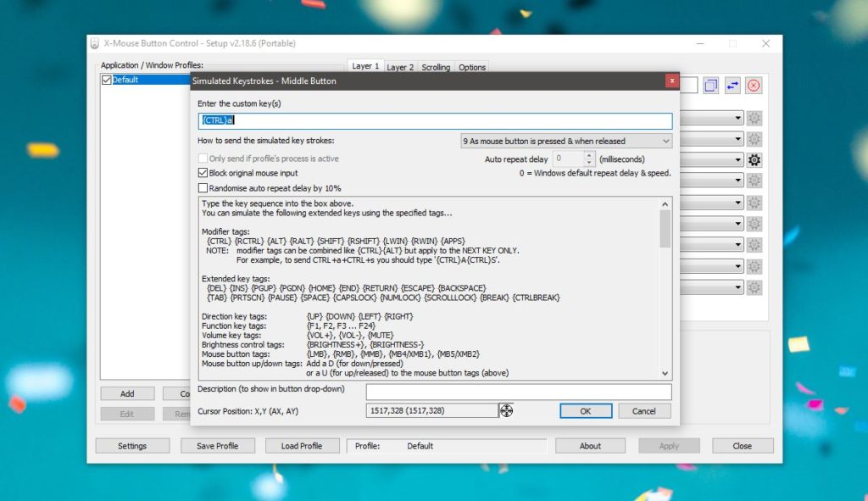Uncheck the Default profile checkbox
The height and width of the screenshot is (501, 868).
click(106, 80)
